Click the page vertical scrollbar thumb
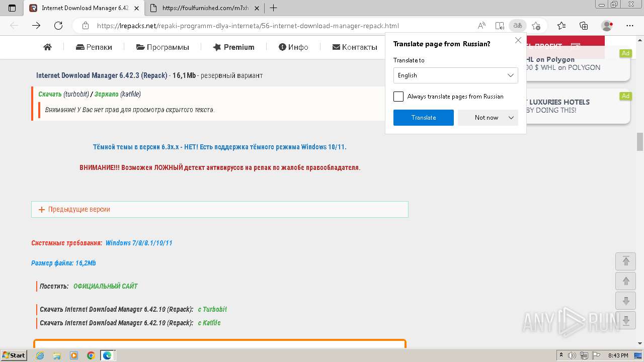 pos(640,142)
